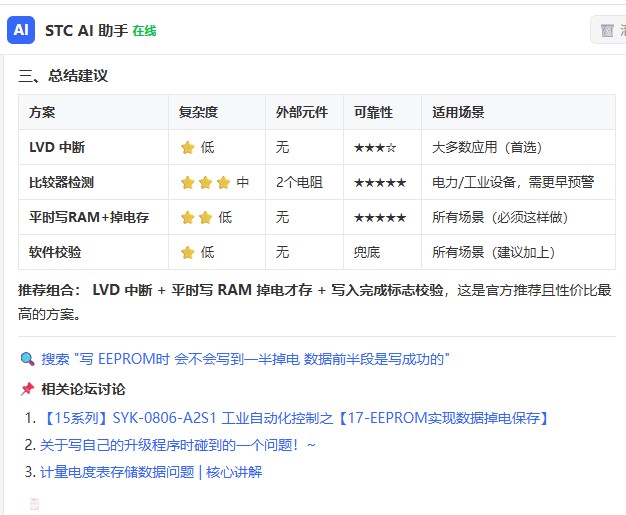Viewport: 626px width, 515px height.
Task: Open 计量电度表存储数据问题 forum link
Action: click(x=151, y=472)
